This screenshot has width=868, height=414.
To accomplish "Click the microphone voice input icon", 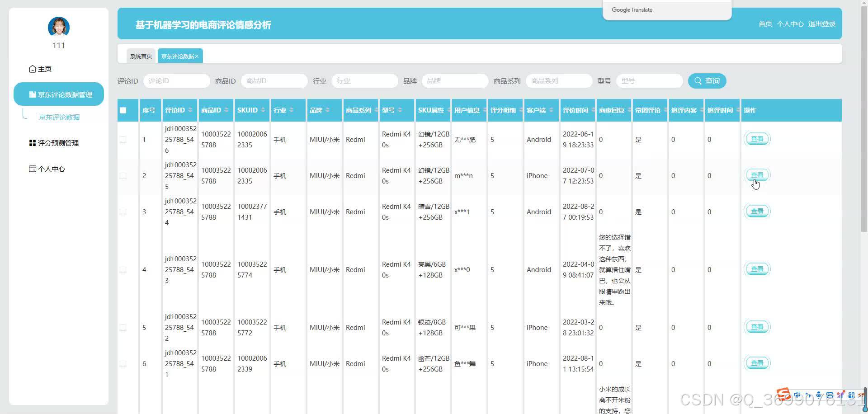I will click(819, 395).
